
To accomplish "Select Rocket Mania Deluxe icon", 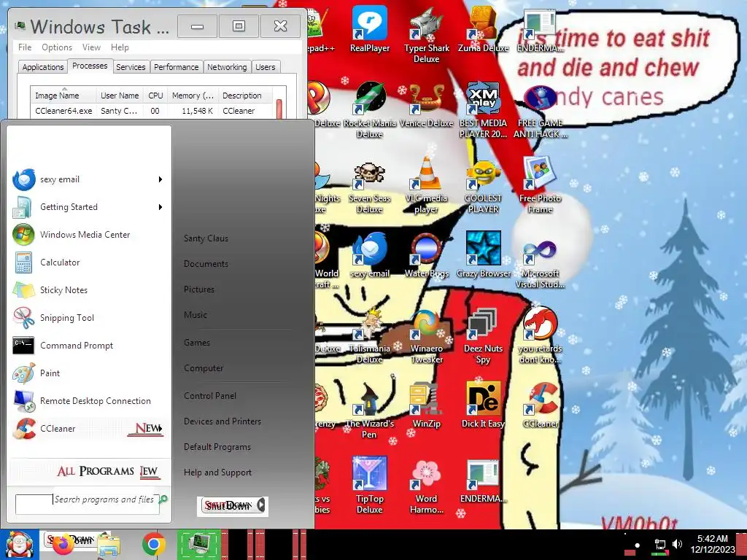I will pyautogui.click(x=370, y=110).
